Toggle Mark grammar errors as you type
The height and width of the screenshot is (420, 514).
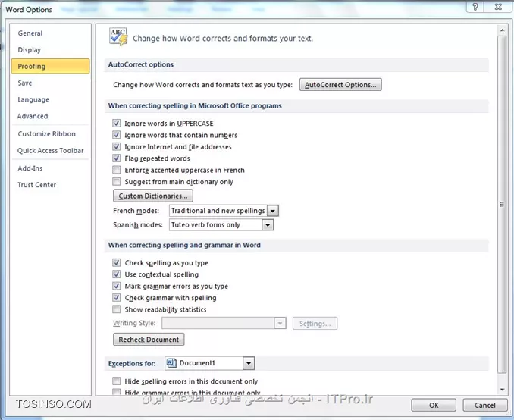point(117,286)
